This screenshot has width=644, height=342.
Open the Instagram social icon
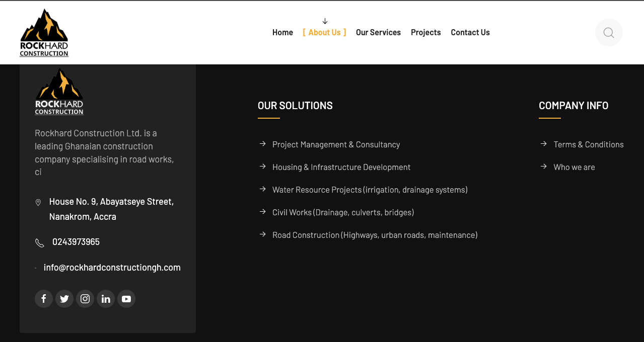point(85,299)
